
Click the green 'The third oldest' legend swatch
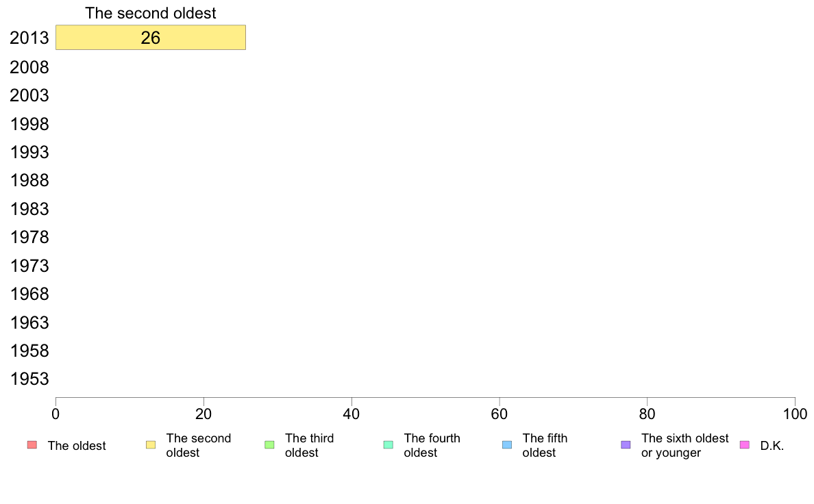pos(269,445)
